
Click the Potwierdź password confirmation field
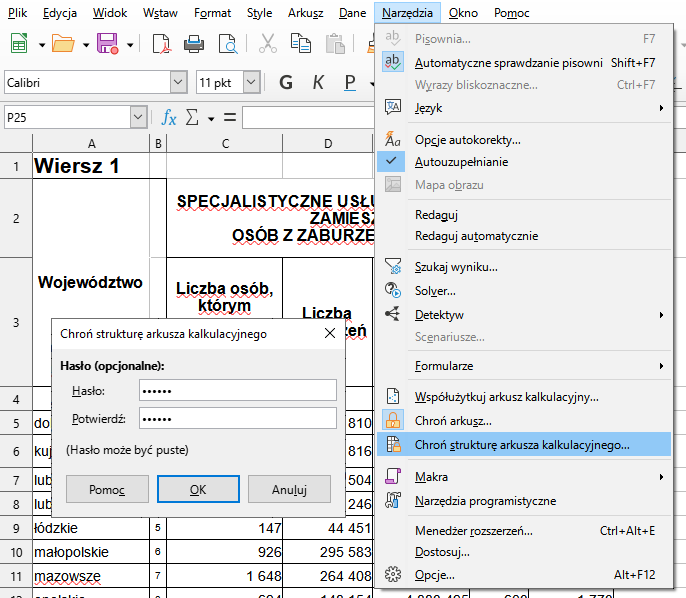pyautogui.click(x=237, y=418)
